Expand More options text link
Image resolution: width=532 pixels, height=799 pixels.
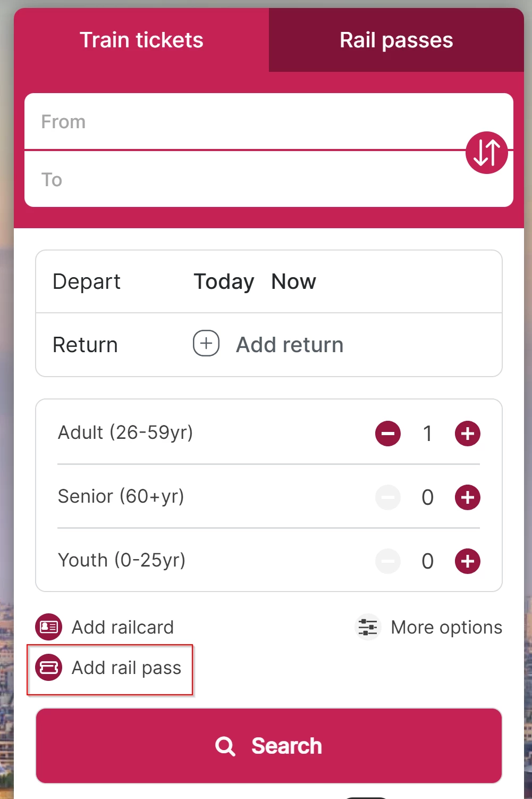[x=446, y=627]
